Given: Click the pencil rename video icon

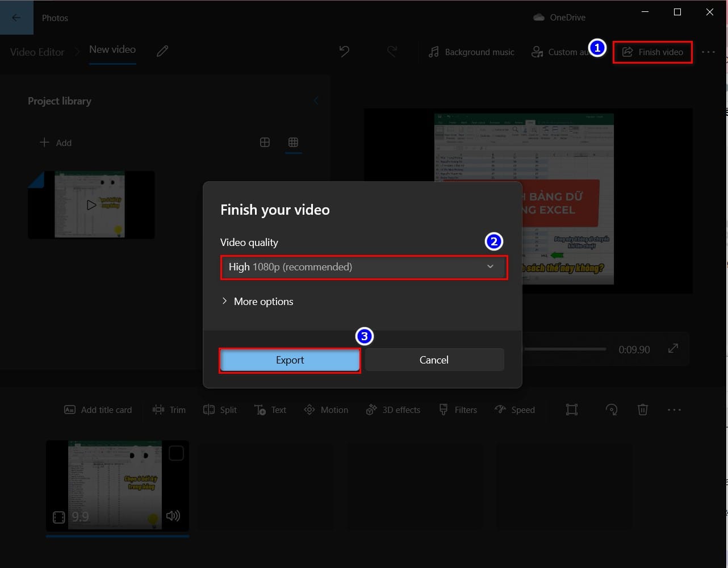Looking at the screenshot, I should (162, 51).
